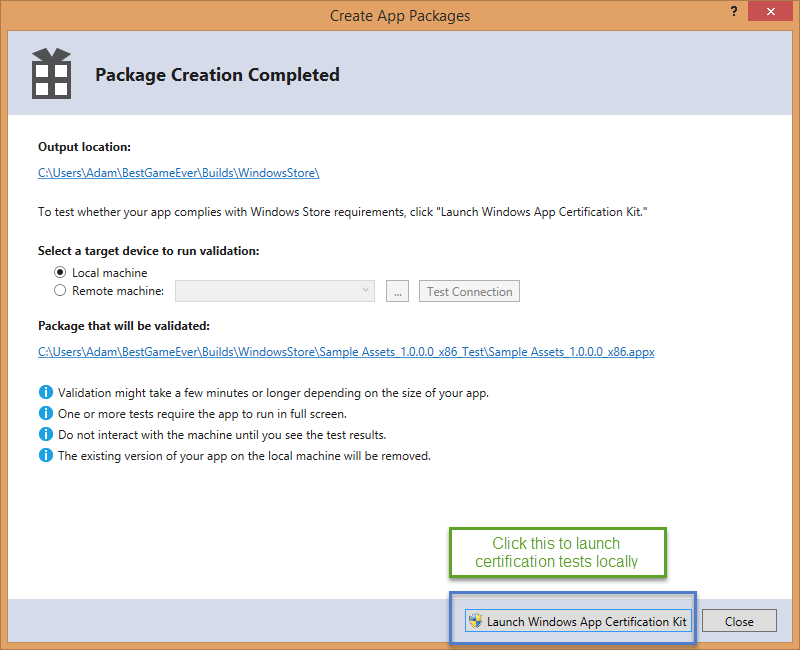Click text 'Validation might take a few minutes'
This screenshot has height=650, width=800.
273,393
